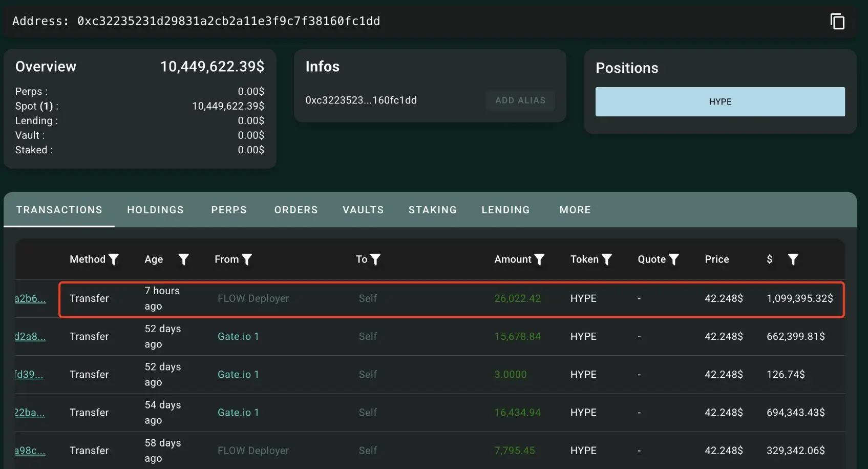Image resolution: width=868 pixels, height=469 pixels.
Task: Open Gate.io 1 sender in 54 days ago row
Action: 238,412
